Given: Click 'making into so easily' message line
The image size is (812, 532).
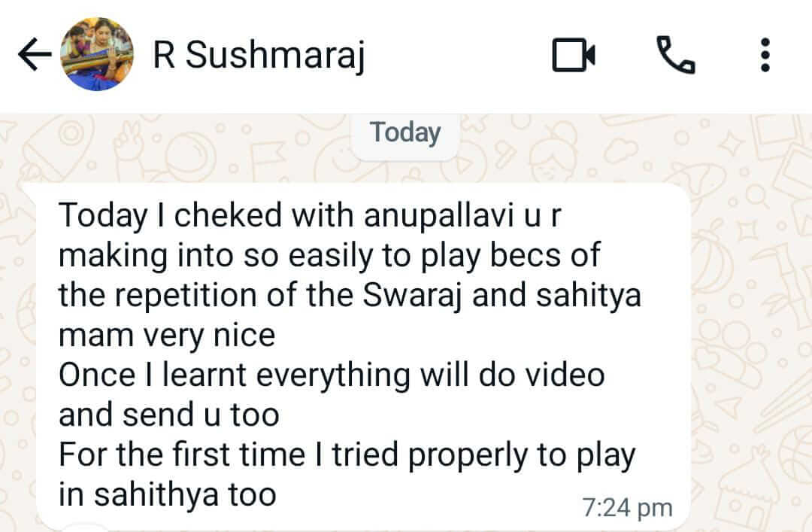Looking at the screenshot, I should coord(329,256).
